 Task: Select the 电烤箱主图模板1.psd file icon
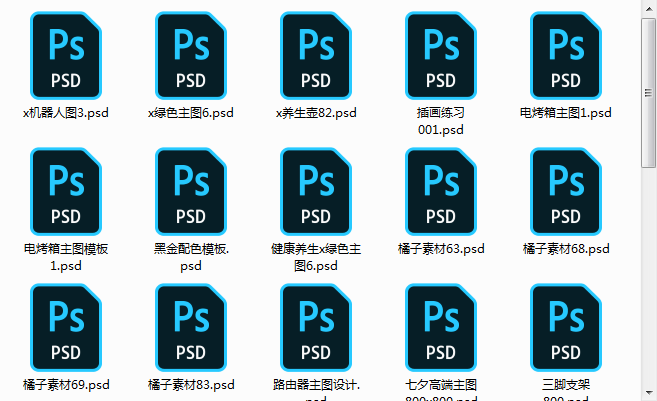click(x=66, y=191)
